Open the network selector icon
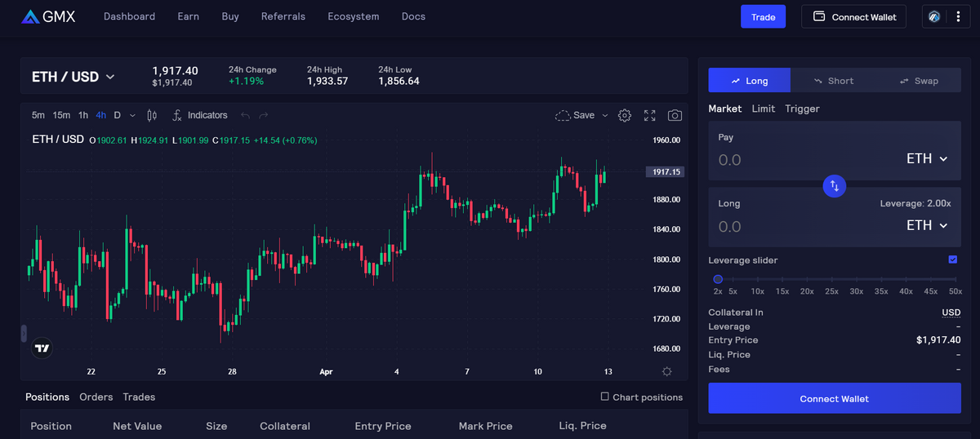 coord(934,16)
